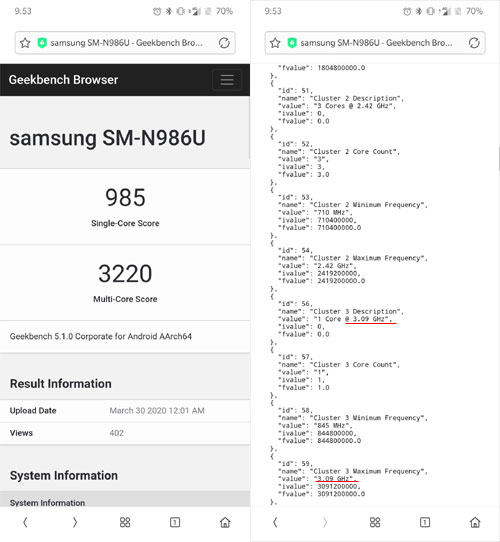Tap the multi-core score 3220
The width and height of the screenshot is (500, 542).
pos(125,273)
